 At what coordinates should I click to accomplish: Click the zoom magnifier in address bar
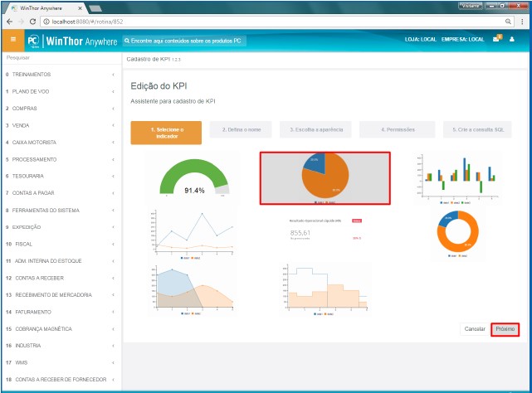[x=508, y=22]
